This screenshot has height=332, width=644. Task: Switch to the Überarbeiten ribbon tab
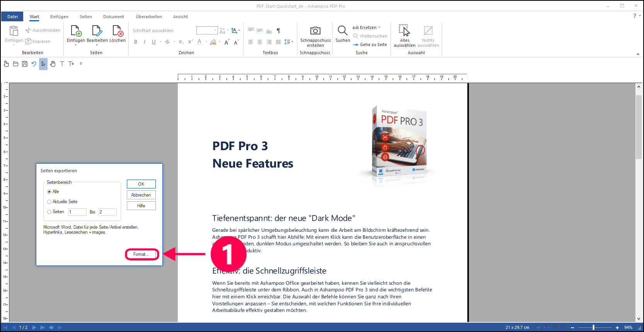click(x=149, y=17)
